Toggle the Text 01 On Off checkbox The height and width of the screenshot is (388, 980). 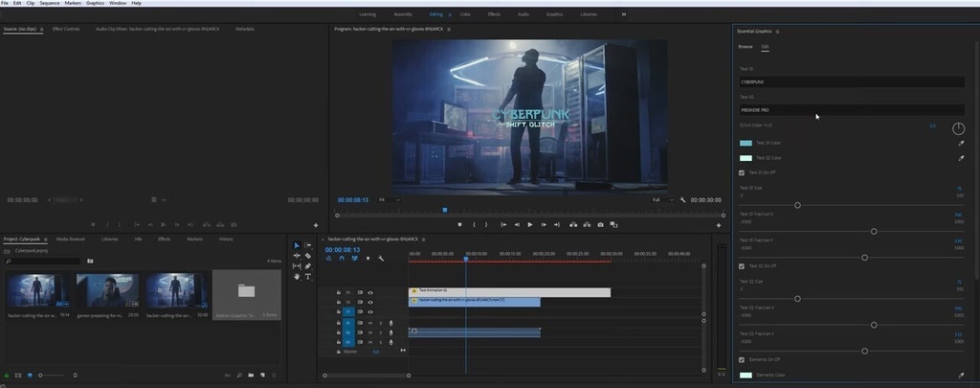742,172
